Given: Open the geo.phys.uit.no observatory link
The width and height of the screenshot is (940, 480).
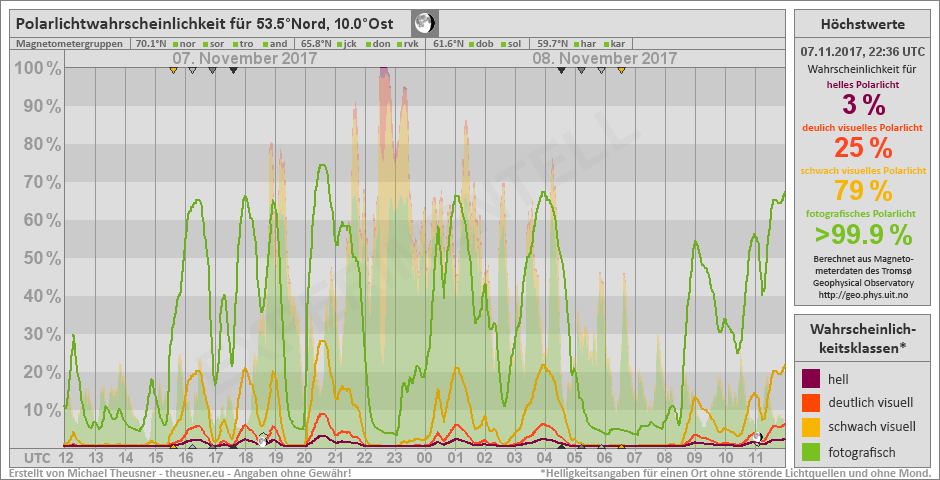Looking at the screenshot, I should click(x=862, y=294).
